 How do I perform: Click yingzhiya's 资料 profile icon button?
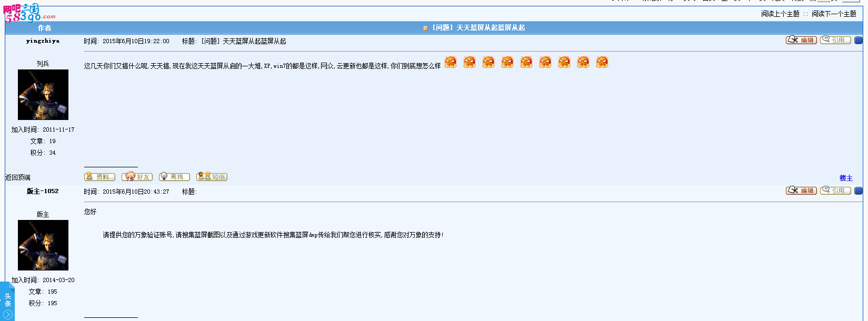pos(99,177)
